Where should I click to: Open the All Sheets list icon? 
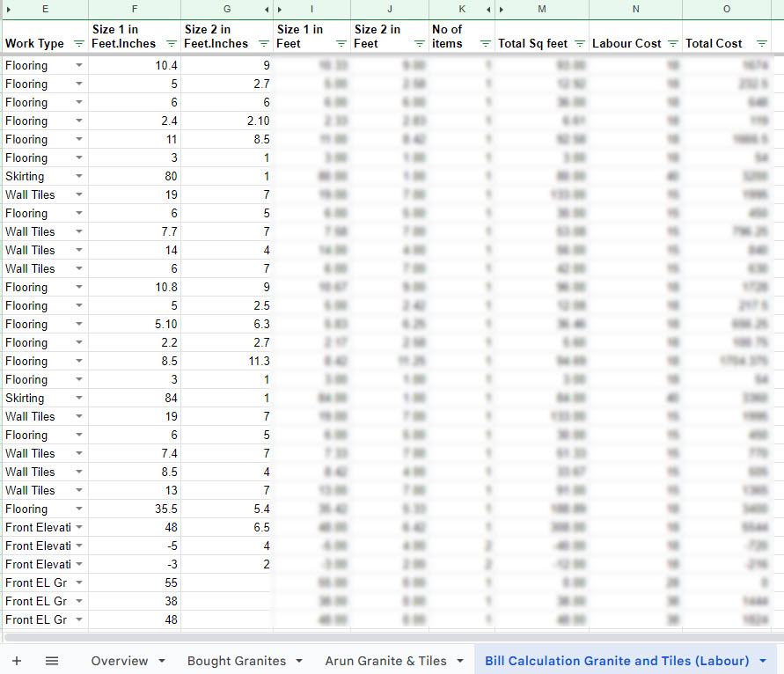click(x=52, y=661)
